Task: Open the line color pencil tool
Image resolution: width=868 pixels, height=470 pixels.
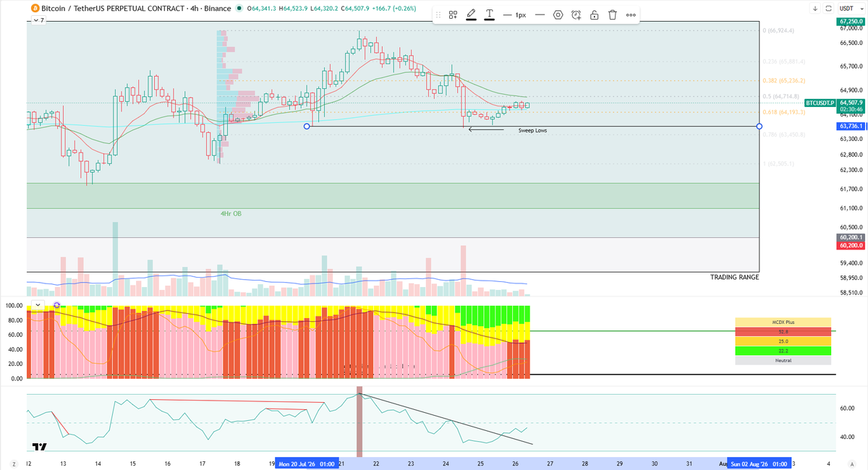Action: click(472, 14)
